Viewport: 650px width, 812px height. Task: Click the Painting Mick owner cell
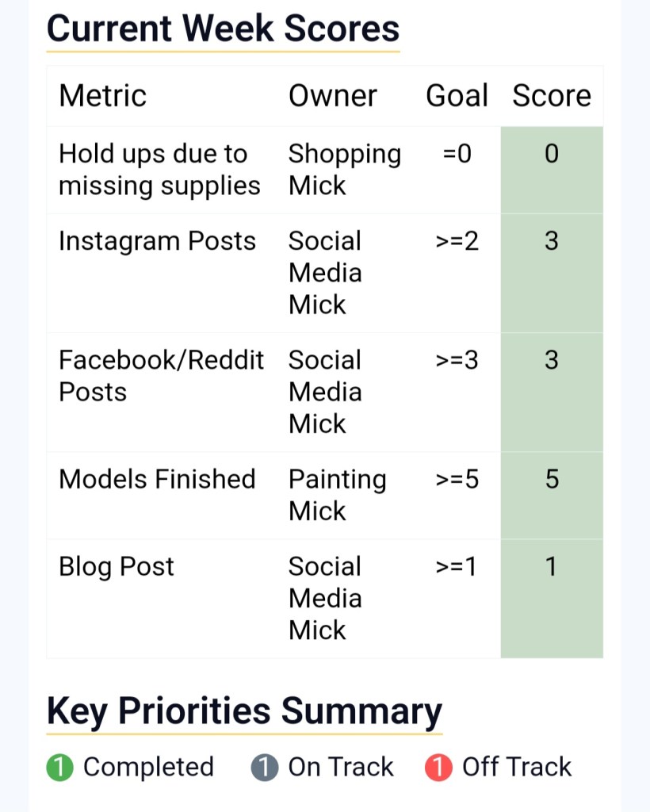point(337,495)
